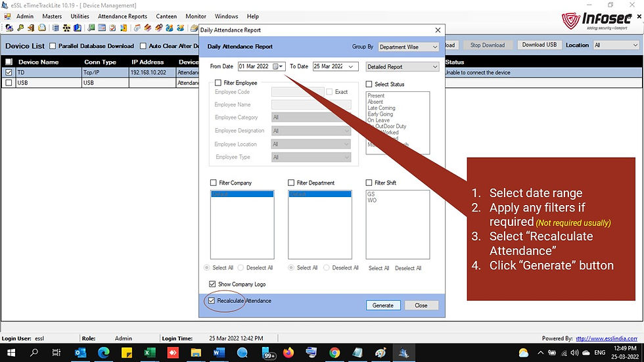644x362 pixels.
Task: Toggle the select-all checkbox in Device list header
Action: pyautogui.click(x=9, y=62)
